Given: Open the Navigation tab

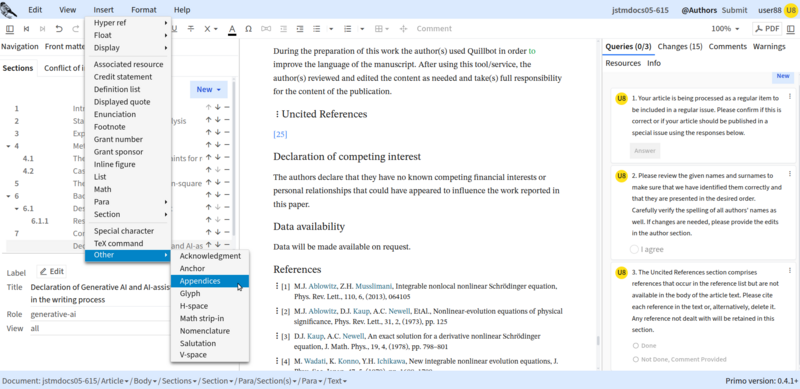Looking at the screenshot, I should coord(20,46).
